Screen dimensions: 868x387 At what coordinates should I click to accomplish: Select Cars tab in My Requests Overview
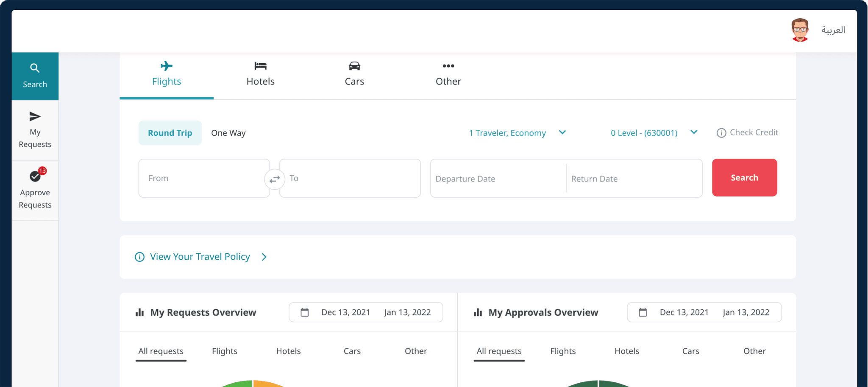point(352,351)
